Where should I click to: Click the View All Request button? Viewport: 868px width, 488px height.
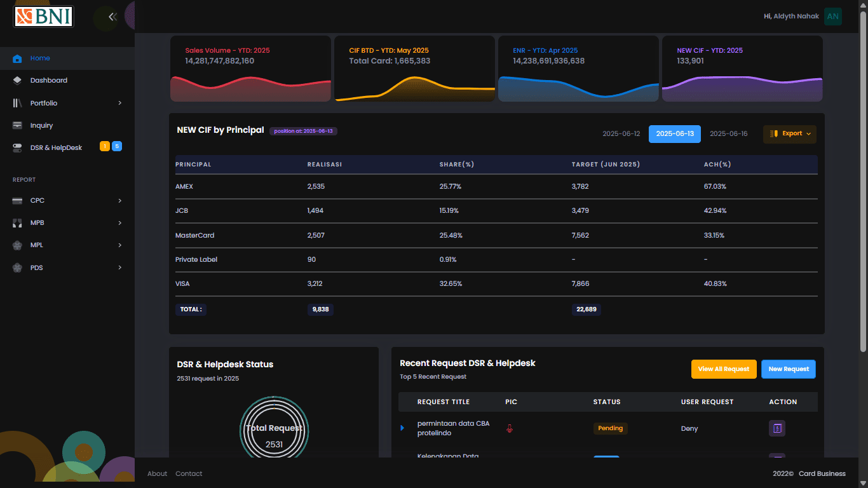click(x=724, y=369)
